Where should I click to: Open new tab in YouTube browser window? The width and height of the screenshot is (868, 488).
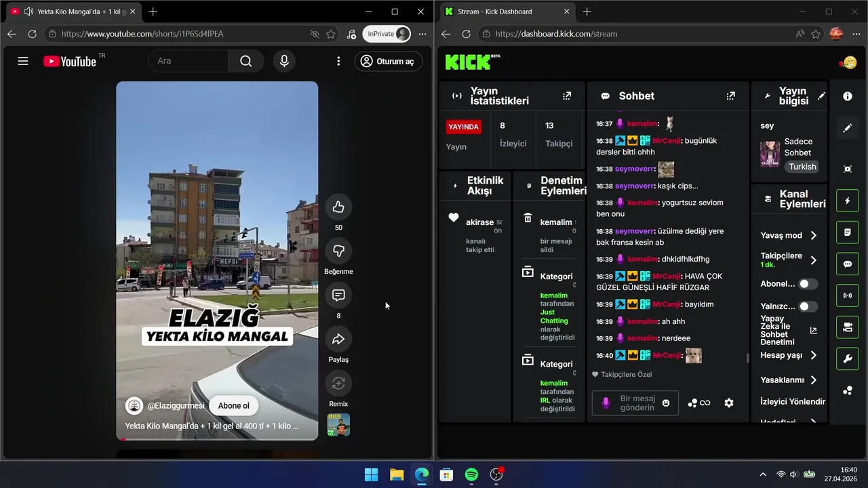click(153, 12)
